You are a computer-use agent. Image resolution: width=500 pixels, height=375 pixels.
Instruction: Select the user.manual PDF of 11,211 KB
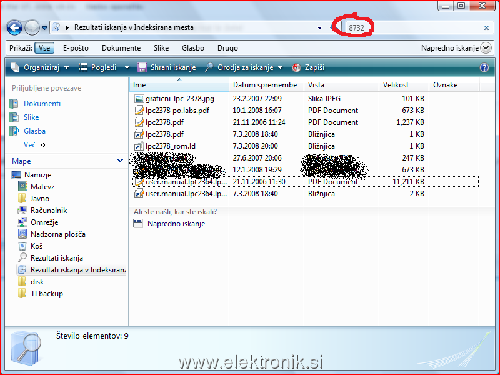click(x=305, y=182)
